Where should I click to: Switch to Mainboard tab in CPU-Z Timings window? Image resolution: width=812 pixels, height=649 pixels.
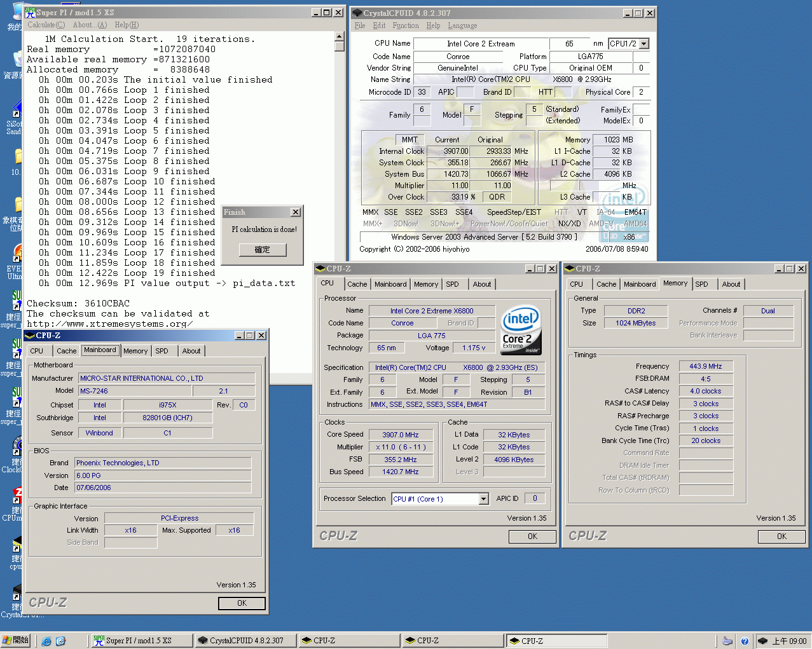coord(640,284)
